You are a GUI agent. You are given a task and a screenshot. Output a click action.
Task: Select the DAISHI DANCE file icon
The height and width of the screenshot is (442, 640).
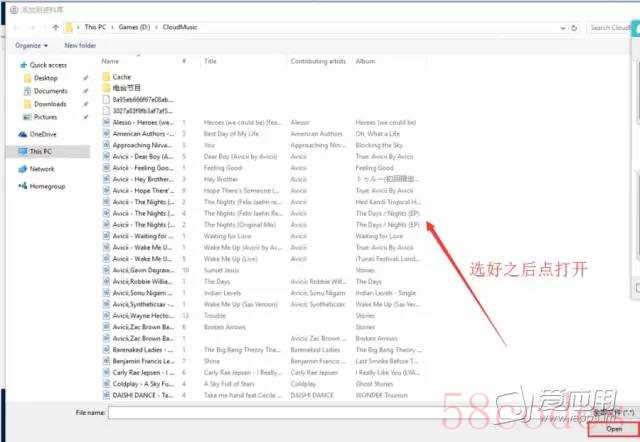coord(107,395)
